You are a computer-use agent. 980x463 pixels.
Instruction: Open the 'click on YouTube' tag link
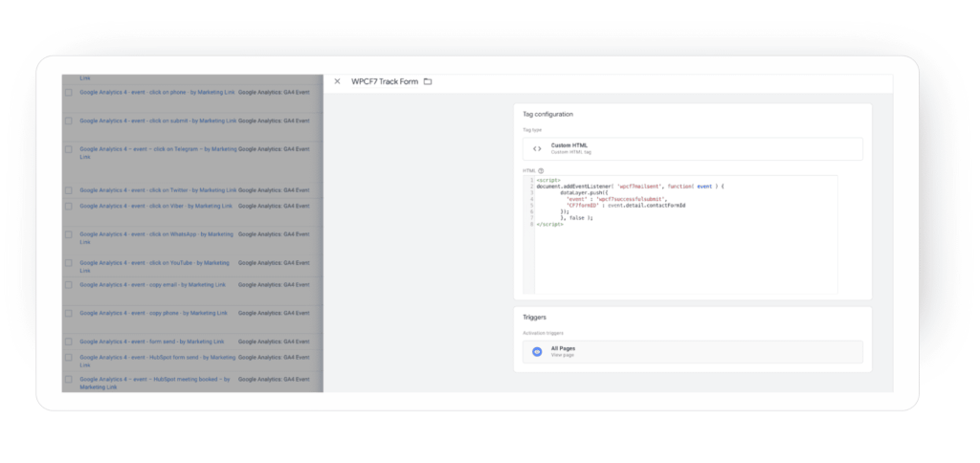pos(154,263)
